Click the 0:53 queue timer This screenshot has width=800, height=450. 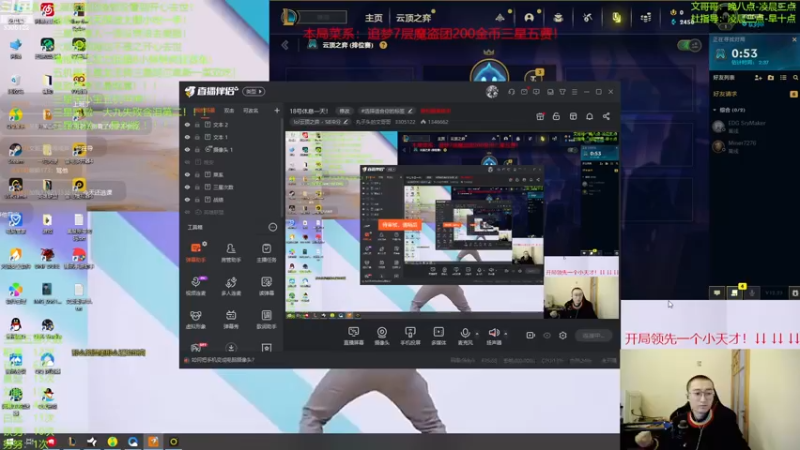click(744, 53)
